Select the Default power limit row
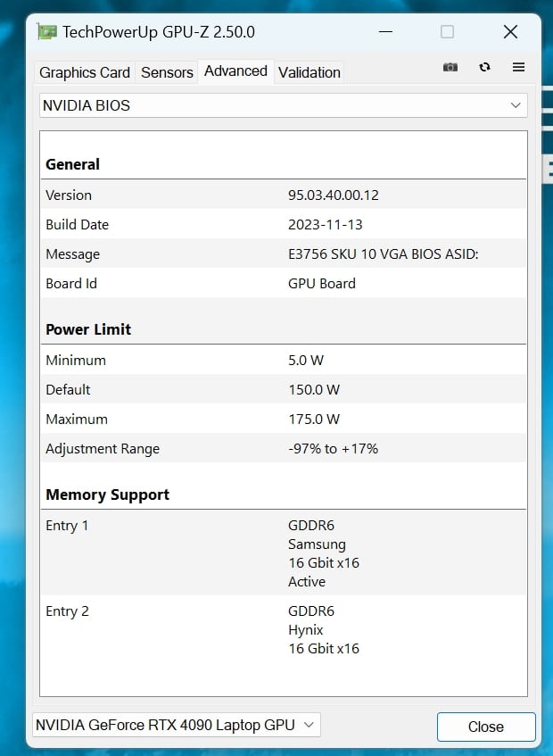Viewport: 553px width, 756px height. (x=284, y=389)
